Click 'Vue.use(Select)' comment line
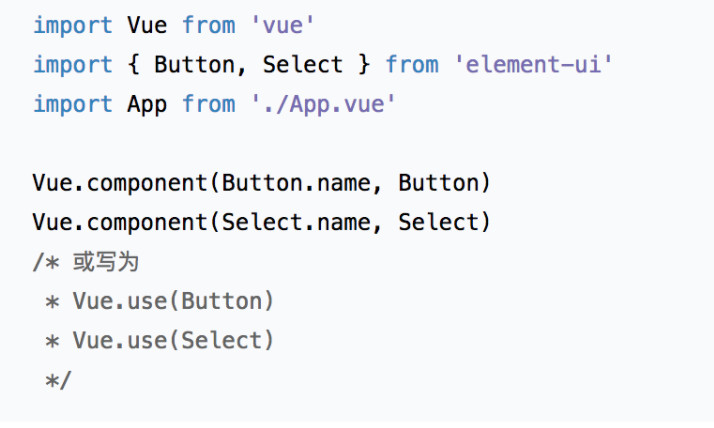The image size is (714, 428). click(x=173, y=341)
